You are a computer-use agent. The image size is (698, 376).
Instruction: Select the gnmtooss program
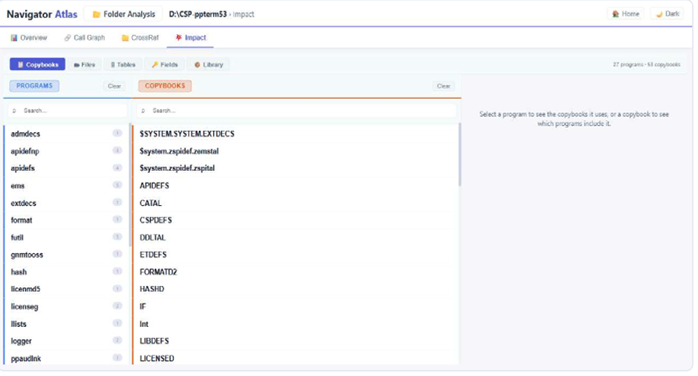(67, 255)
